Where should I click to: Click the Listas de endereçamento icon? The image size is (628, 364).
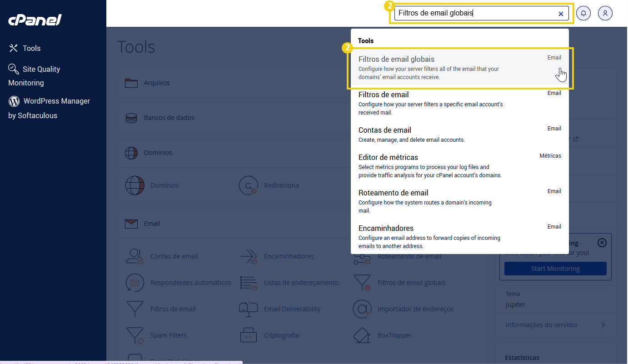[x=248, y=282]
